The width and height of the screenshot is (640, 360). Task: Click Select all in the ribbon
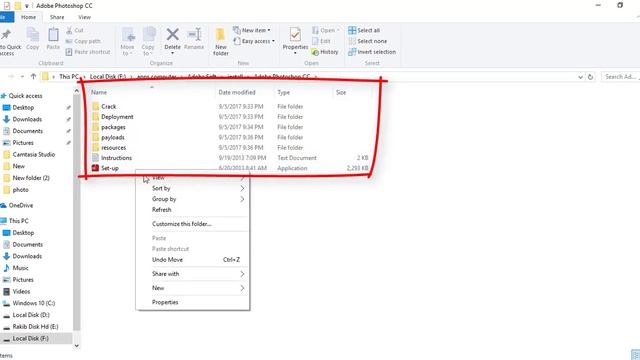pyautogui.click(x=364, y=30)
